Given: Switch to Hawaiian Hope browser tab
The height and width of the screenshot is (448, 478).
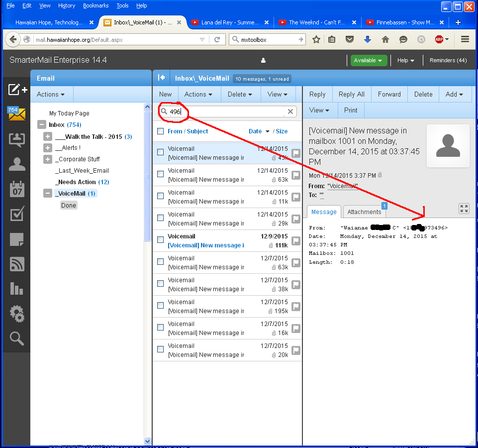Looking at the screenshot, I should (50, 22).
